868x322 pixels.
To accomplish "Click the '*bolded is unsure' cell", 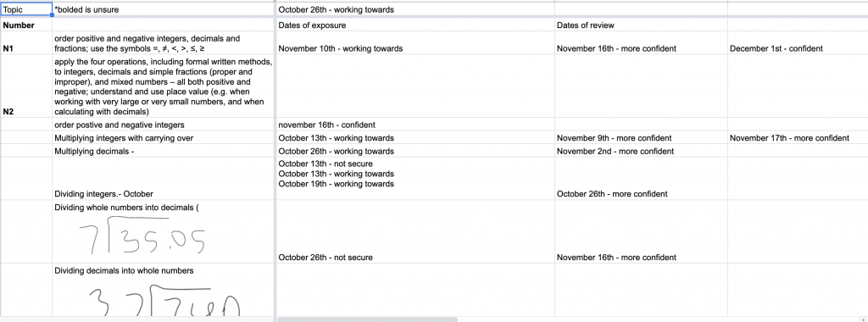I will pyautogui.click(x=164, y=9).
